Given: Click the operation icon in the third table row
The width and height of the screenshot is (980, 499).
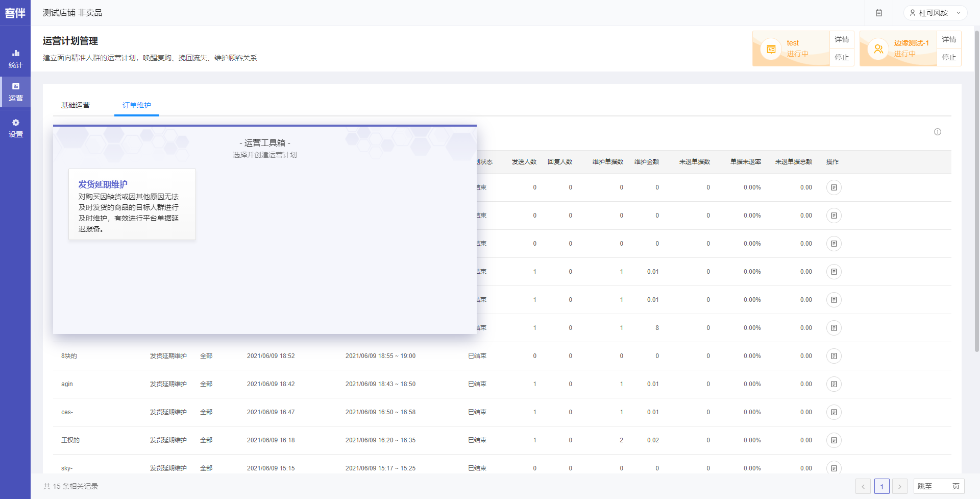Looking at the screenshot, I should tap(834, 244).
